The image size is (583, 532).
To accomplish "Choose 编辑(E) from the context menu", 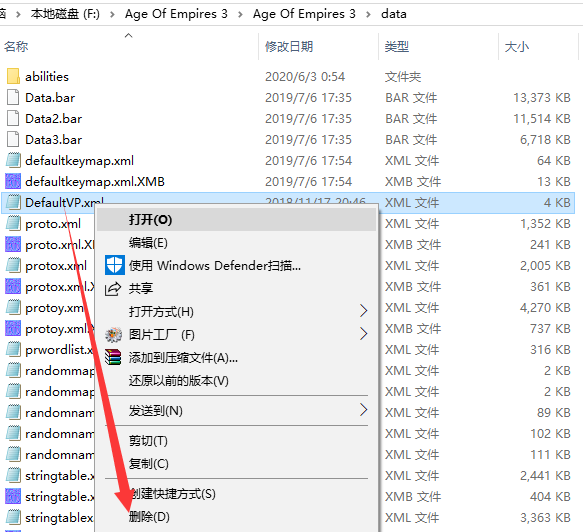I will click(x=237, y=243).
